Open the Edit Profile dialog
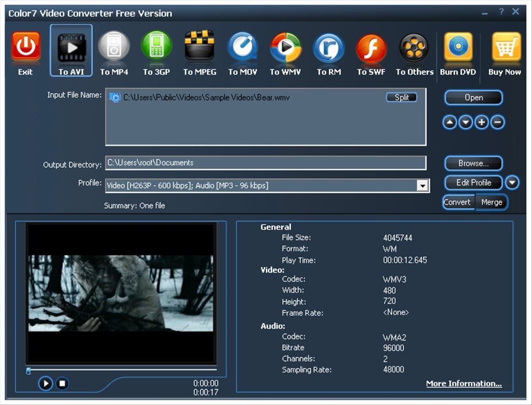Image resolution: width=532 pixels, height=405 pixels. tap(473, 182)
